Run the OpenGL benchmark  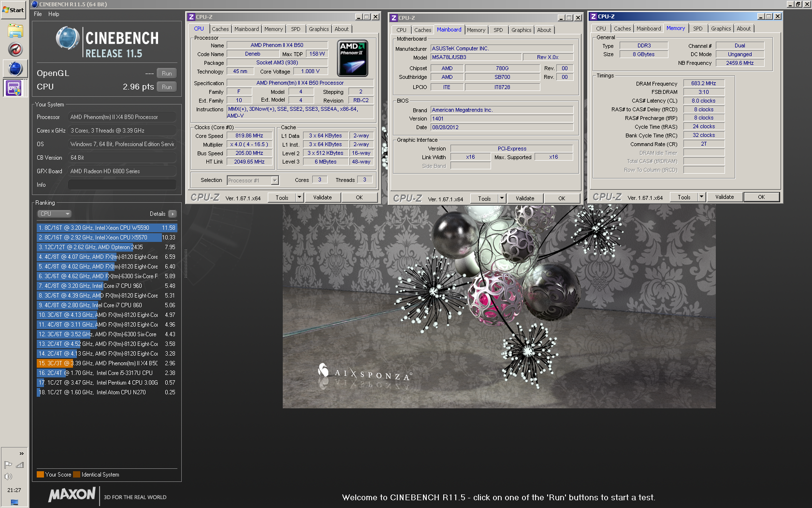[167, 74]
